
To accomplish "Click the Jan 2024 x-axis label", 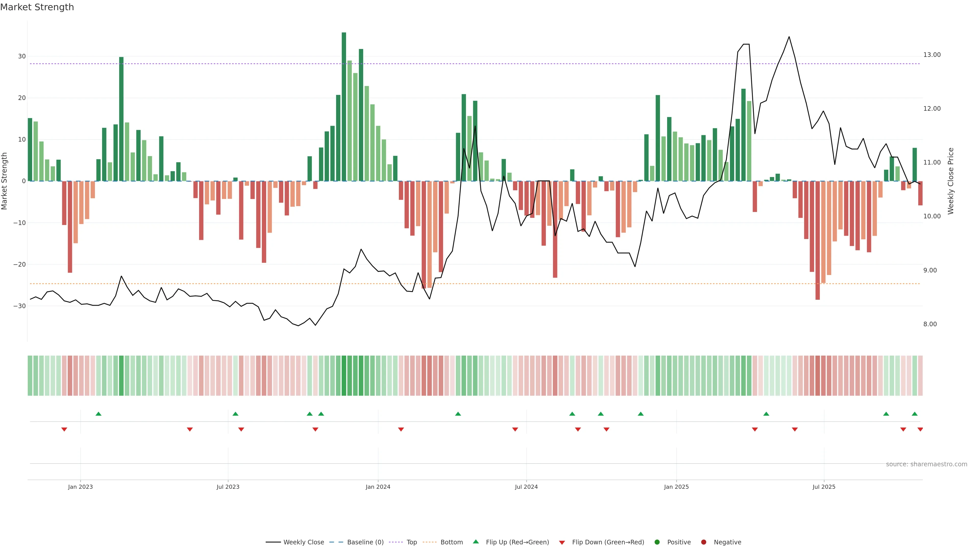I will (x=378, y=487).
